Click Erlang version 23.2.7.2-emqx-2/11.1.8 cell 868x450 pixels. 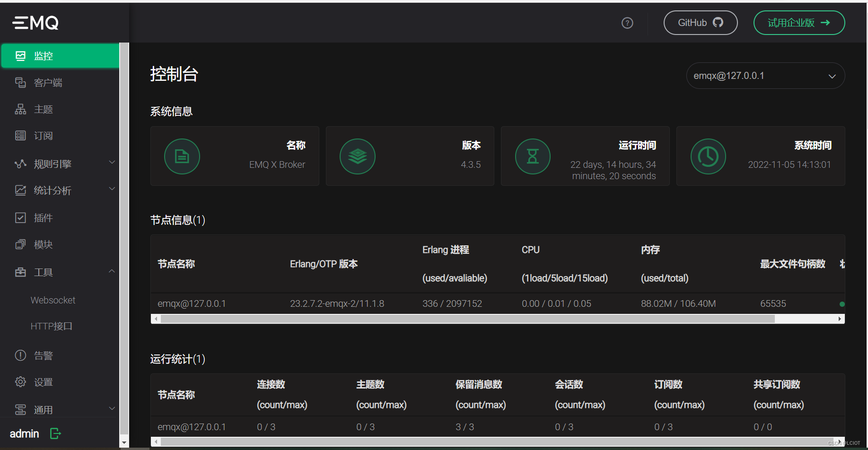[x=337, y=303]
